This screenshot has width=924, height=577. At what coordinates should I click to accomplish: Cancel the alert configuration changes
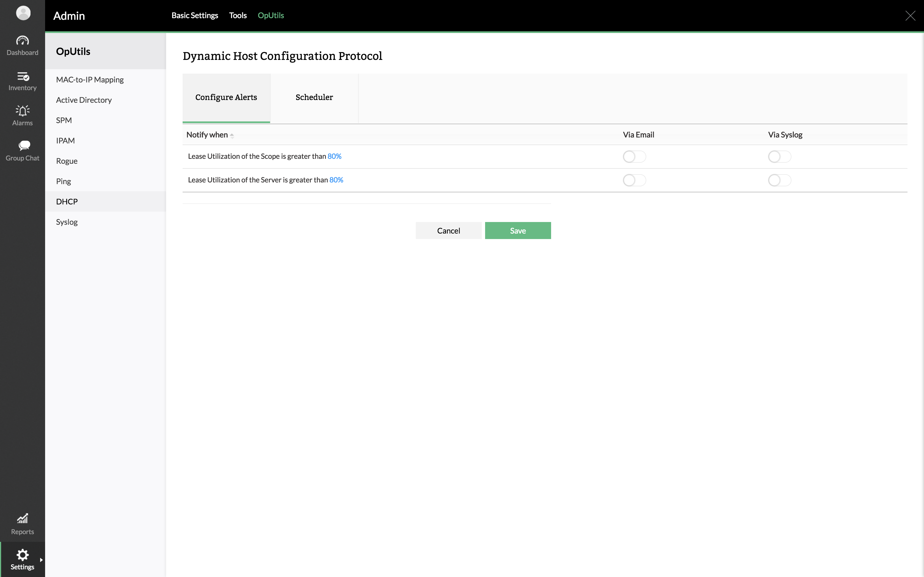pyautogui.click(x=449, y=231)
